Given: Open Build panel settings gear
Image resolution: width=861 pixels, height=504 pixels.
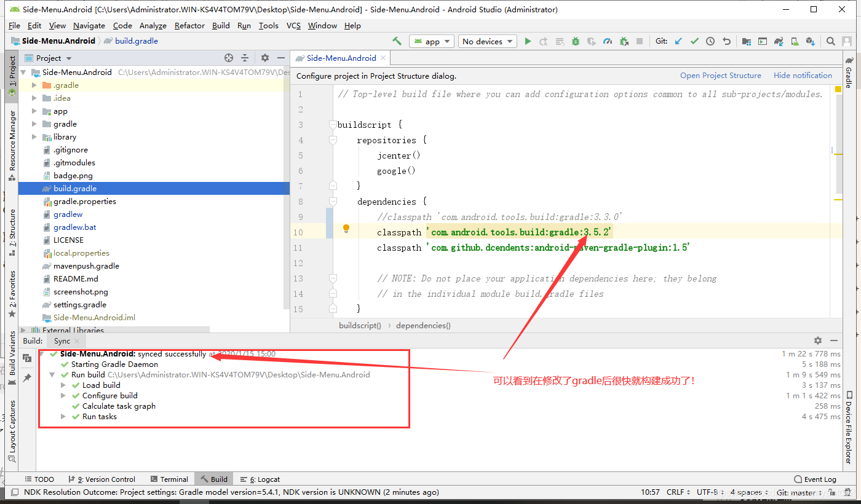Looking at the screenshot, I should pos(817,341).
